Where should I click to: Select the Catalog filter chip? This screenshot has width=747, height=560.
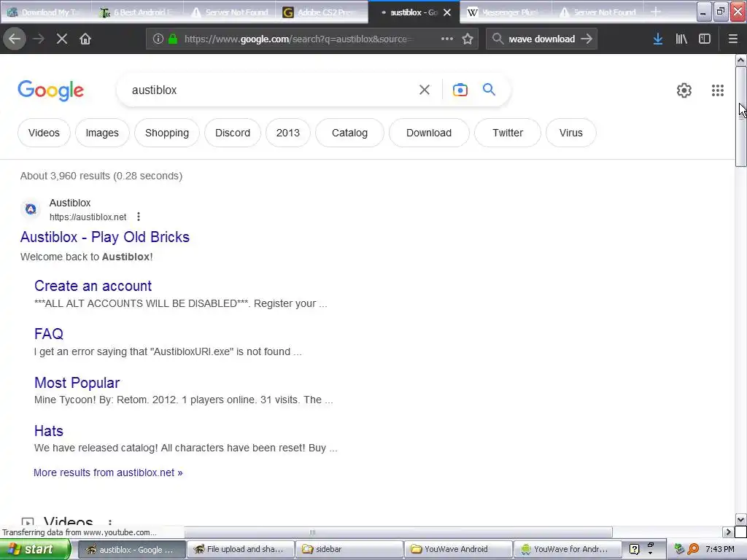pos(349,133)
